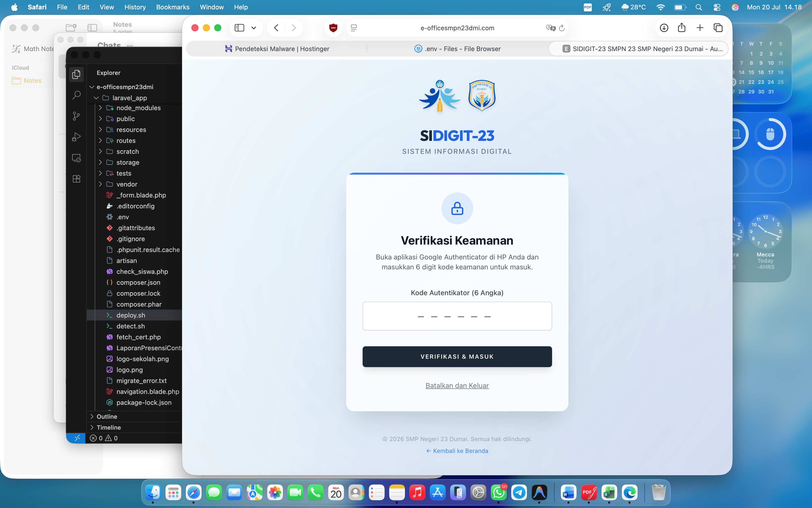This screenshot has height=508, width=812.
Task: Open System Settings from the Dock
Action: (x=478, y=493)
